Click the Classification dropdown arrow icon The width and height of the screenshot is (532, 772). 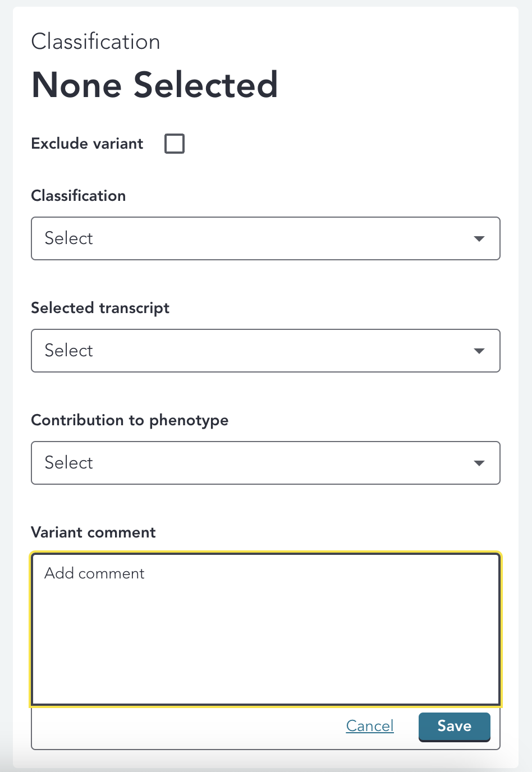coord(479,239)
